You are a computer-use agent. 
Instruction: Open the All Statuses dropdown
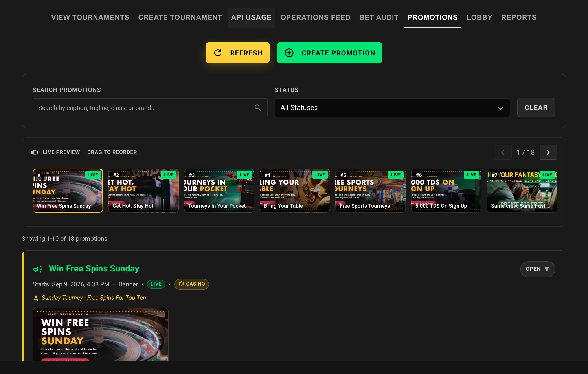pos(392,108)
